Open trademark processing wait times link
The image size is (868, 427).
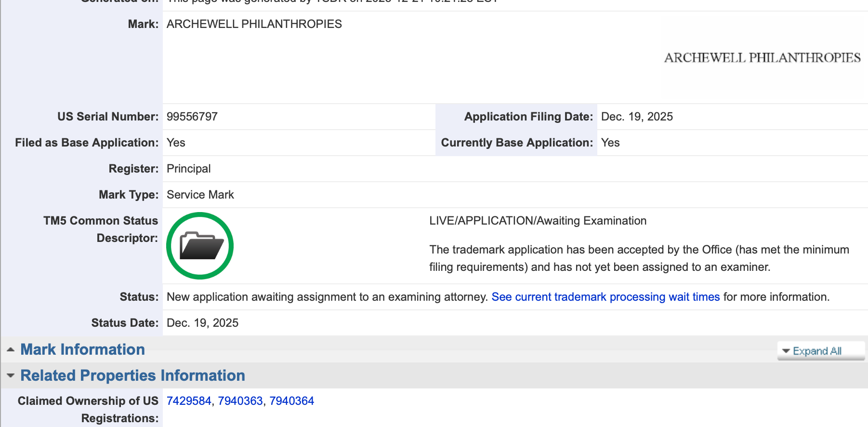coord(605,297)
